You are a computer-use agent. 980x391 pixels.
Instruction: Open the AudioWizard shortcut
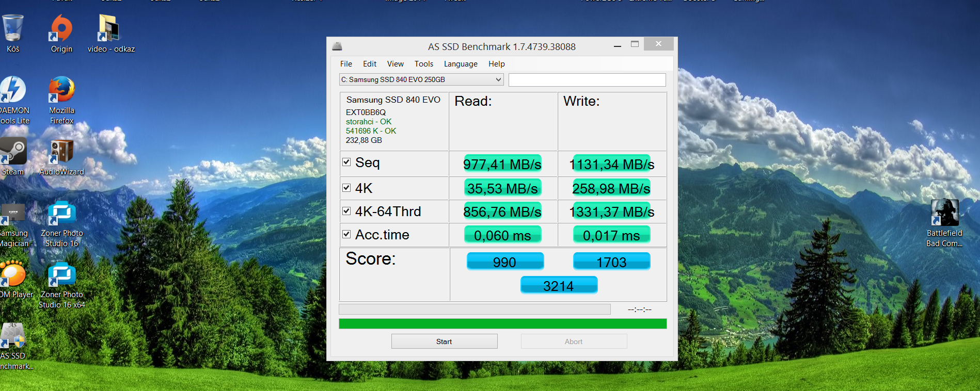[x=61, y=156]
